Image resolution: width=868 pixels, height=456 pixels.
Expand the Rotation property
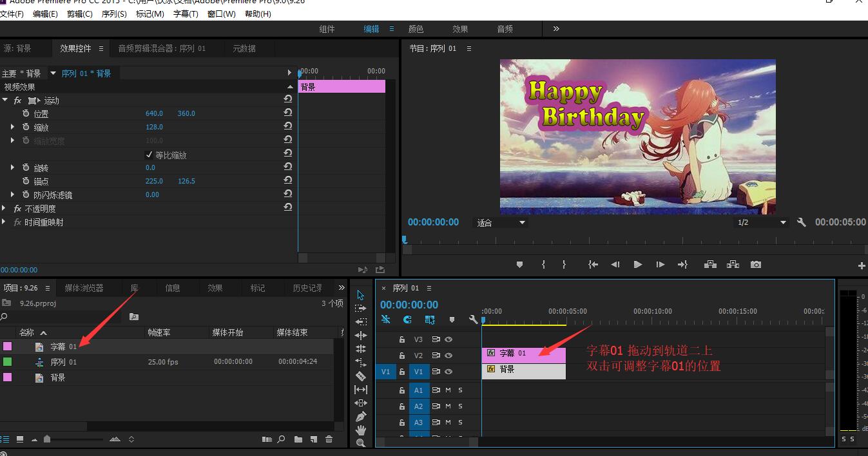click(12, 167)
